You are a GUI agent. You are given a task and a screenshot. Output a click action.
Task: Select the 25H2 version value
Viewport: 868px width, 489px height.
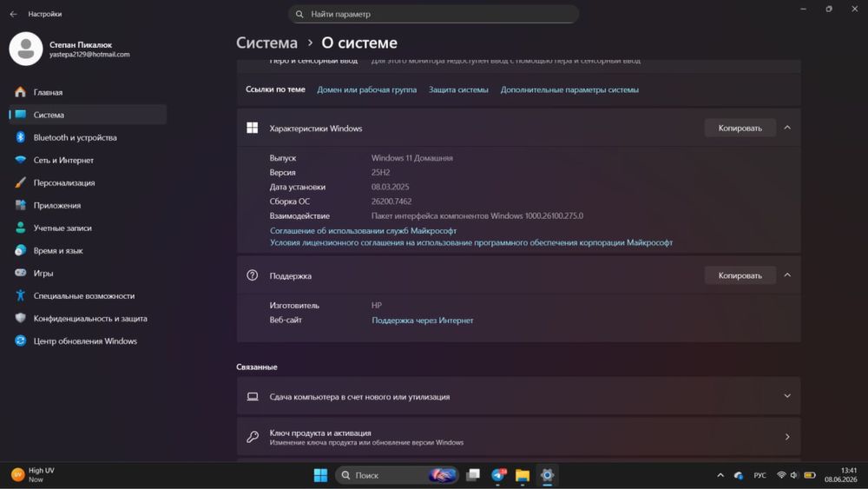click(380, 172)
